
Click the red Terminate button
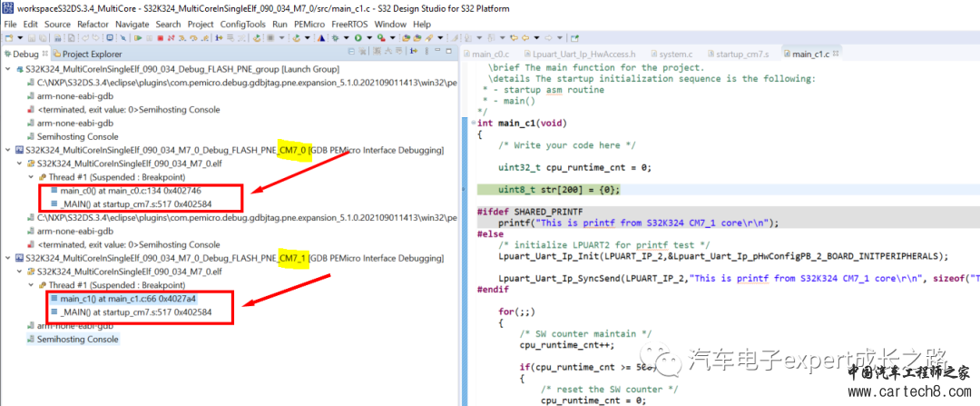pyautogui.click(x=160, y=37)
